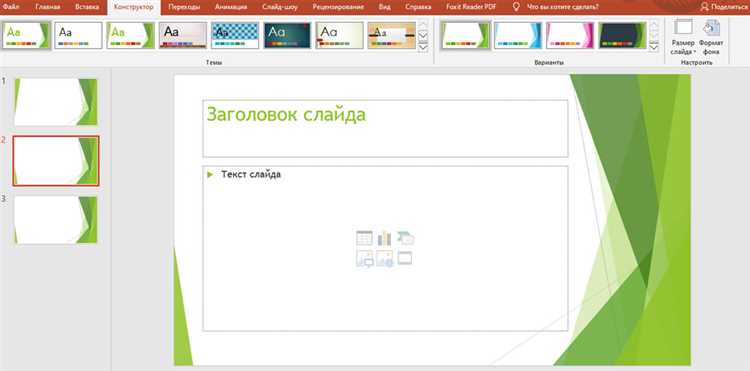The width and height of the screenshot is (750, 371).
Task: Switch to the Вид tab
Action: pos(384,7)
